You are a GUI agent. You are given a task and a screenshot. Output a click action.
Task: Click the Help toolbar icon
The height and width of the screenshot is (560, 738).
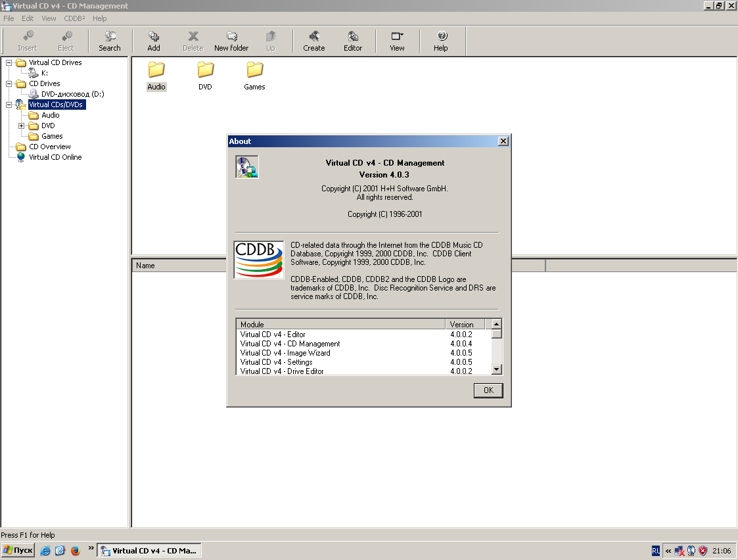(441, 41)
